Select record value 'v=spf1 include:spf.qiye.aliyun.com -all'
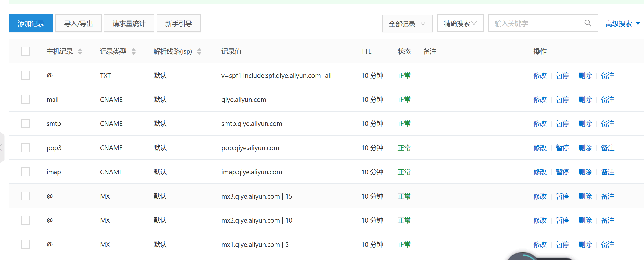The width and height of the screenshot is (644, 260). pos(276,75)
